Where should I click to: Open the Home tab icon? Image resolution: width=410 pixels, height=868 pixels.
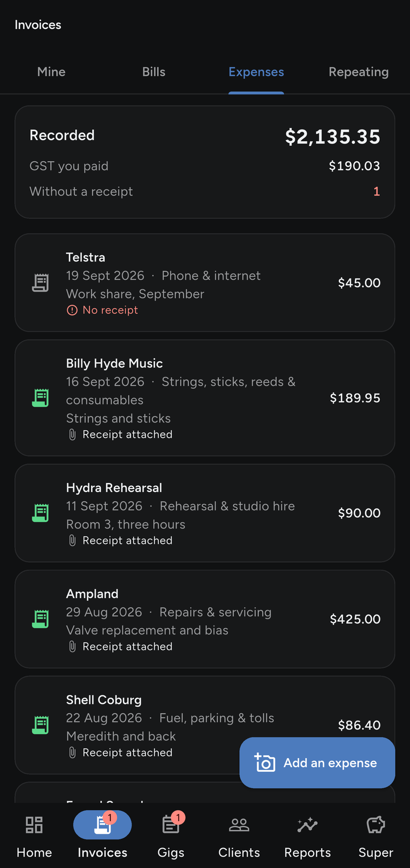pos(34,825)
